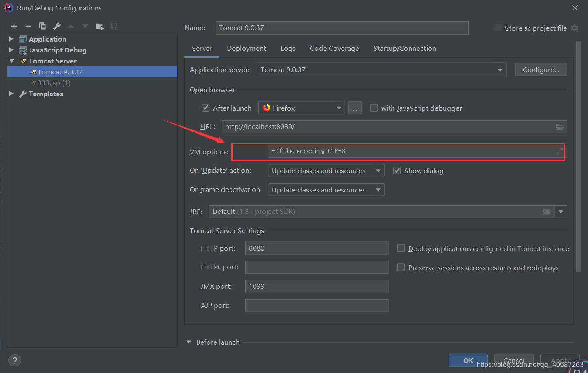Click gear icon next to Store as project file
Image resolution: width=588 pixels, height=373 pixels.
pyautogui.click(x=574, y=28)
